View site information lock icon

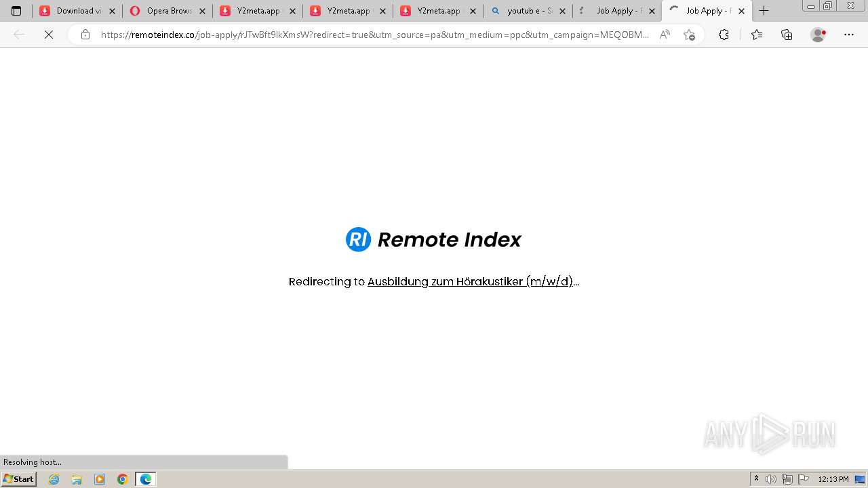click(85, 35)
